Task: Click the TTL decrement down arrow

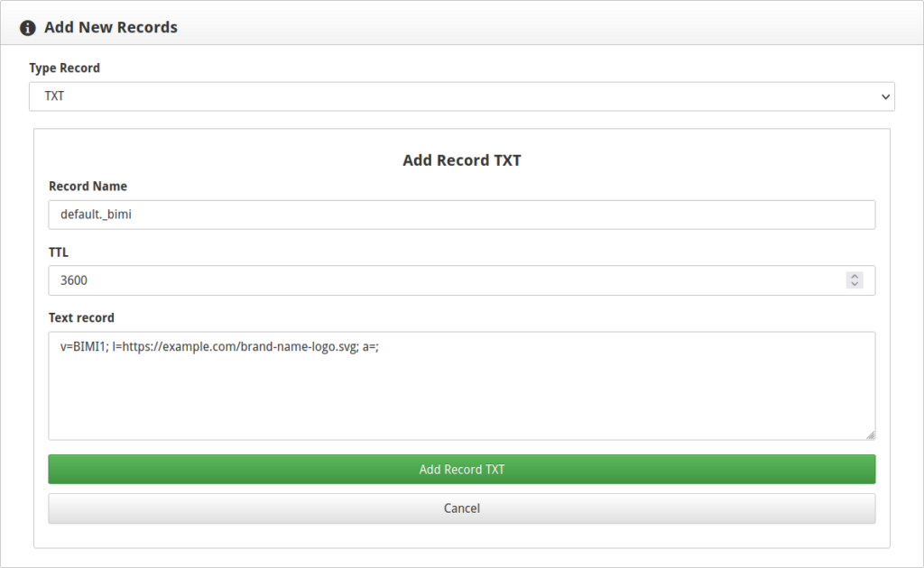Action: pos(855,284)
